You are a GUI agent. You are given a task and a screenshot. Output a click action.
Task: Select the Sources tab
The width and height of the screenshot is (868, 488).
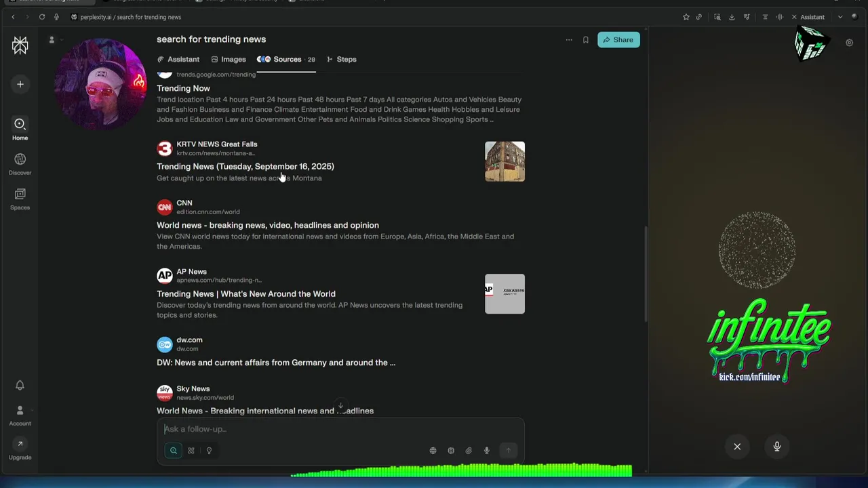tap(285, 59)
